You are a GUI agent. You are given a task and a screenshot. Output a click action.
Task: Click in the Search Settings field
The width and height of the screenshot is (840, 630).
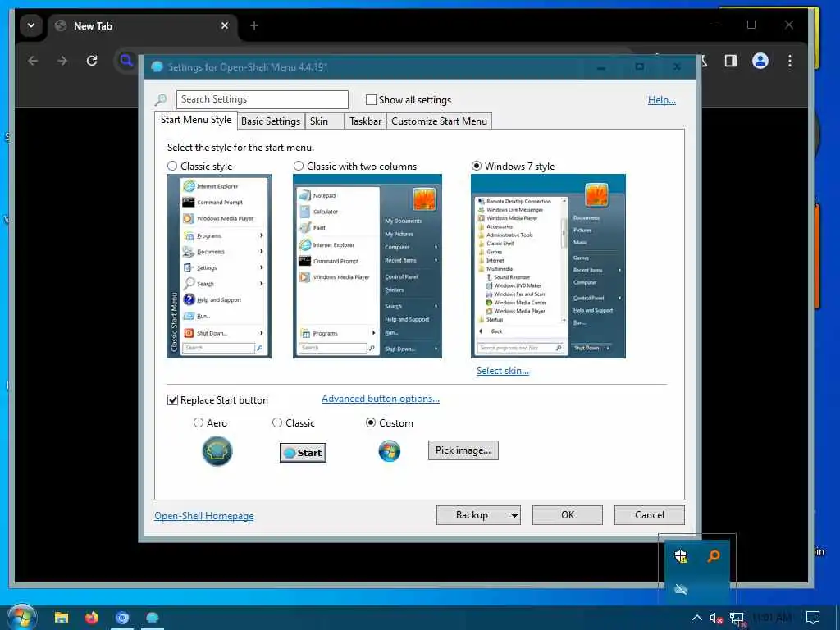click(x=262, y=99)
